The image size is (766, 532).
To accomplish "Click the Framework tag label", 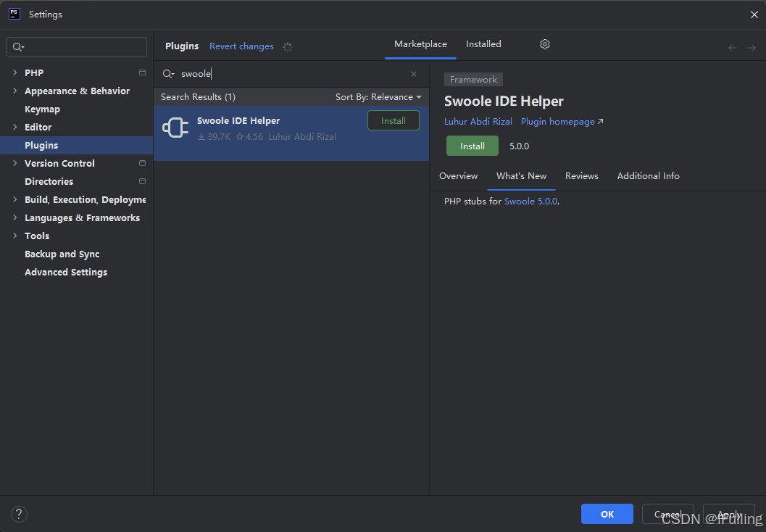I will pyautogui.click(x=473, y=79).
